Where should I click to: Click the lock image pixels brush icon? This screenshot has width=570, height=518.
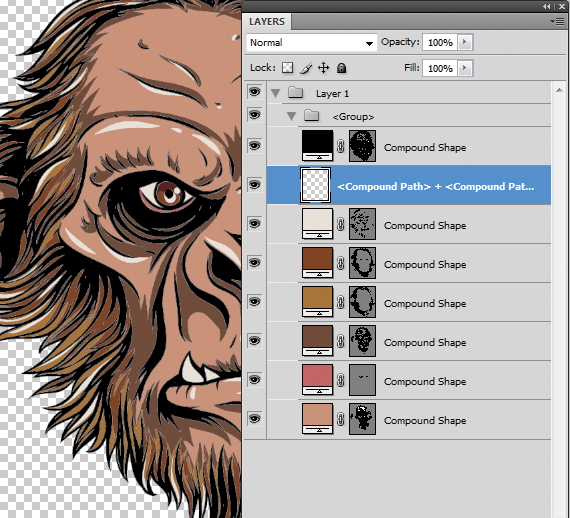(306, 68)
